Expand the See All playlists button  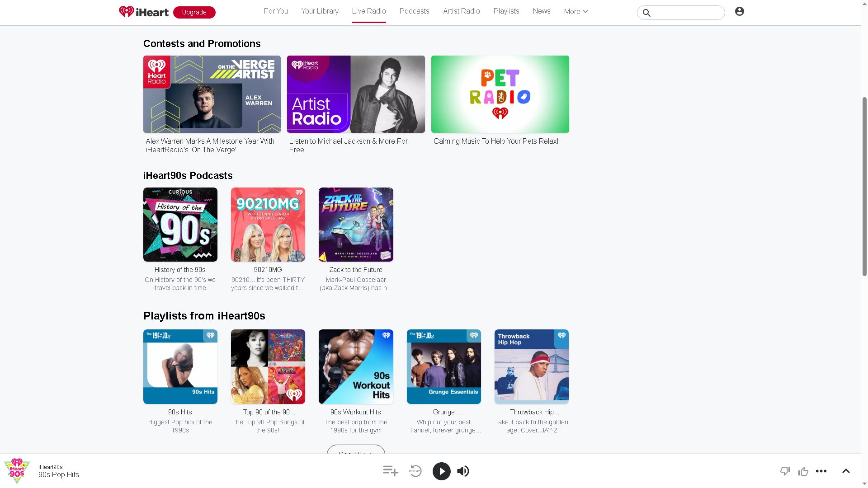point(356,450)
